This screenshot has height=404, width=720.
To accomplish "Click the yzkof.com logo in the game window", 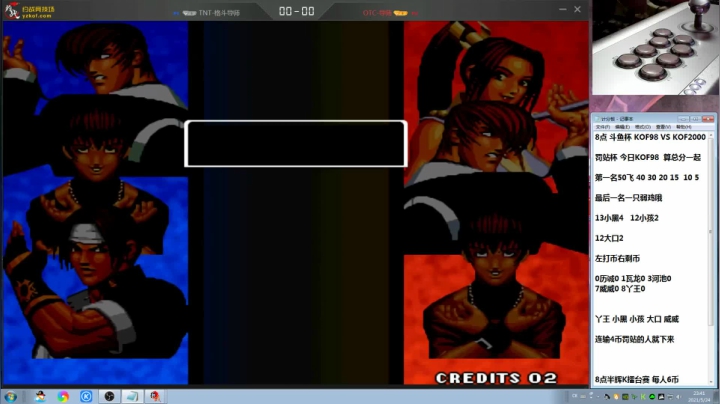I will point(30,11).
